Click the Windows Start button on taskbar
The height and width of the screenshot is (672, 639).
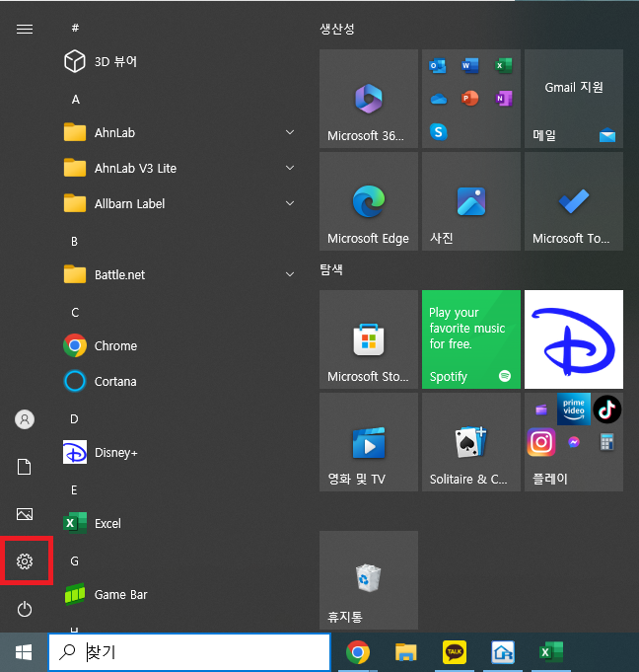tap(24, 652)
